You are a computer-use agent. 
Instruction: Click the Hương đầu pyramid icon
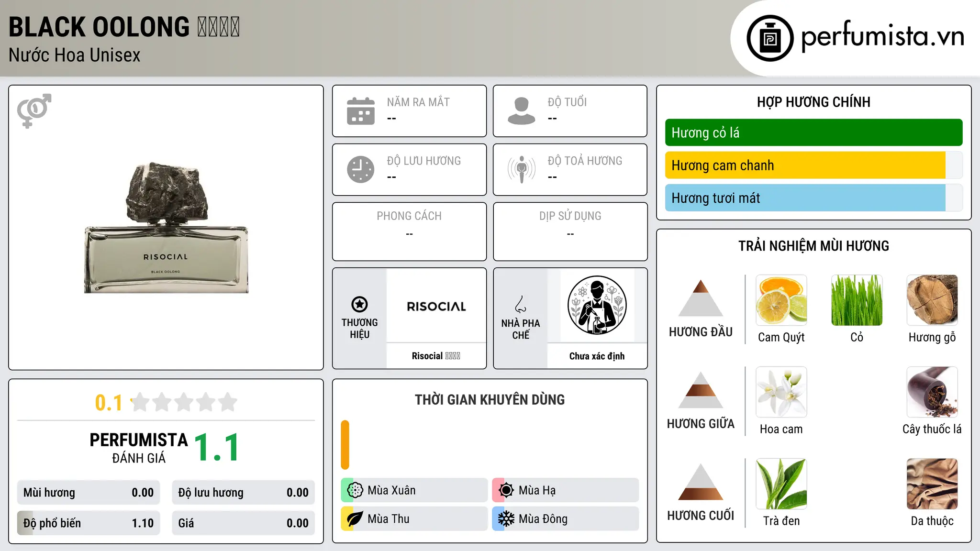tap(701, 298)
